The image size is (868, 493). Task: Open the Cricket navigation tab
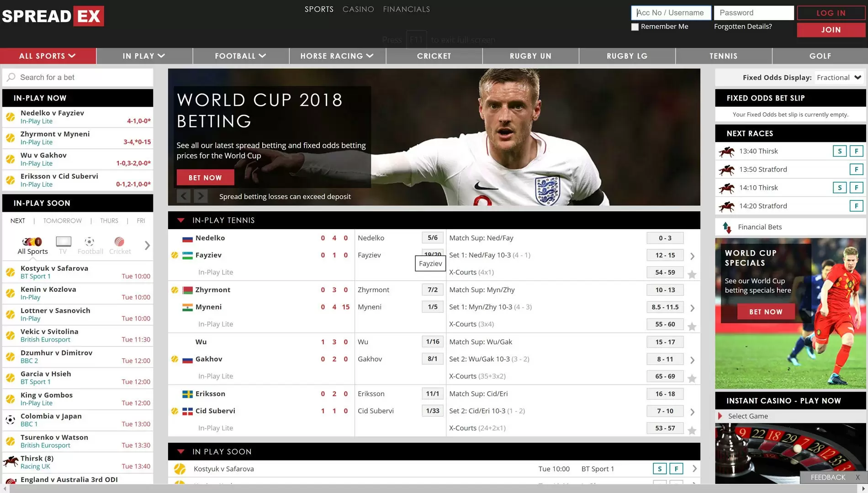pyautogui.click(x=434, y=56)
